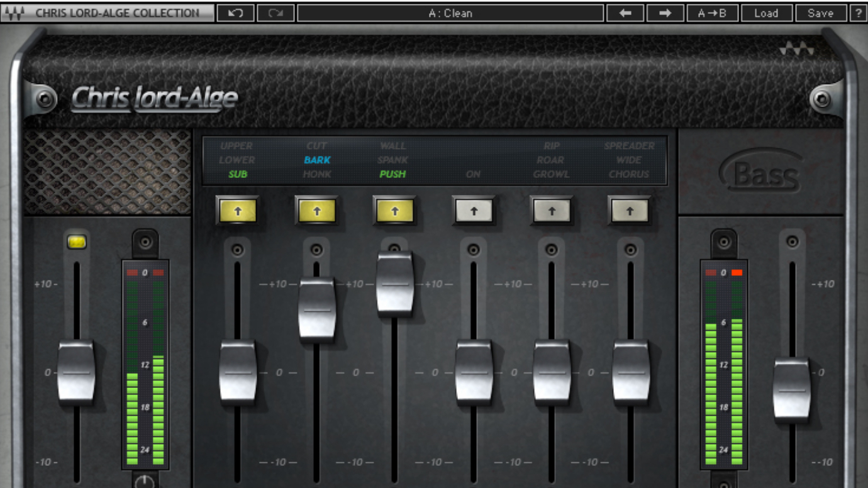The image size is (868, 488).
Task: Toggle mute screw above the CHORUS fader
Action: point(630,250)
